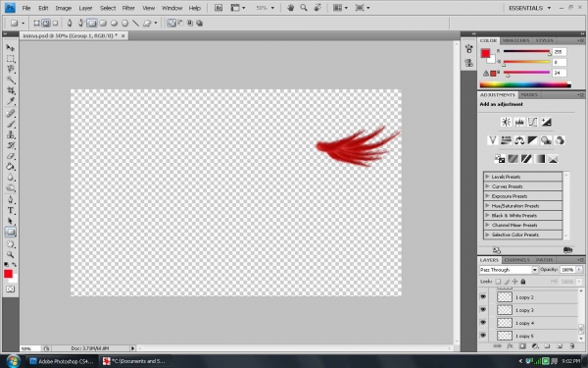Screen dimensions: 588x368
Task: Select the Crop tool
Action: (x=11, y=90)
